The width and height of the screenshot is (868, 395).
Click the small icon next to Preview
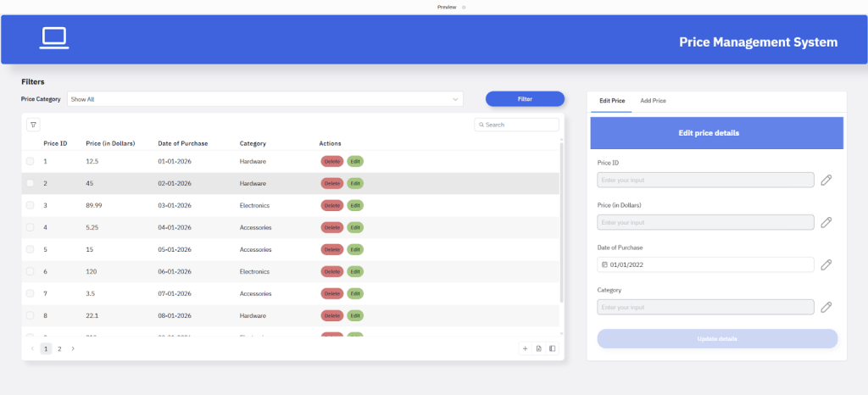coord(464,7)
